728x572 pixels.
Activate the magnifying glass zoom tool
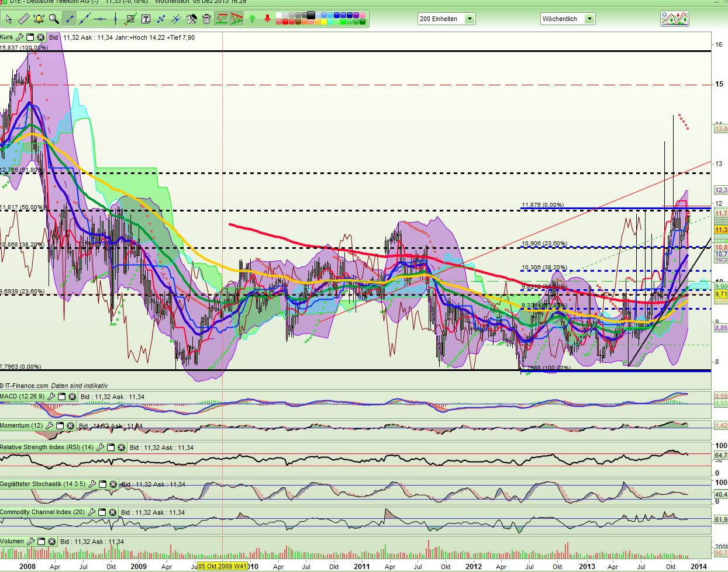(x=54, y=19)
